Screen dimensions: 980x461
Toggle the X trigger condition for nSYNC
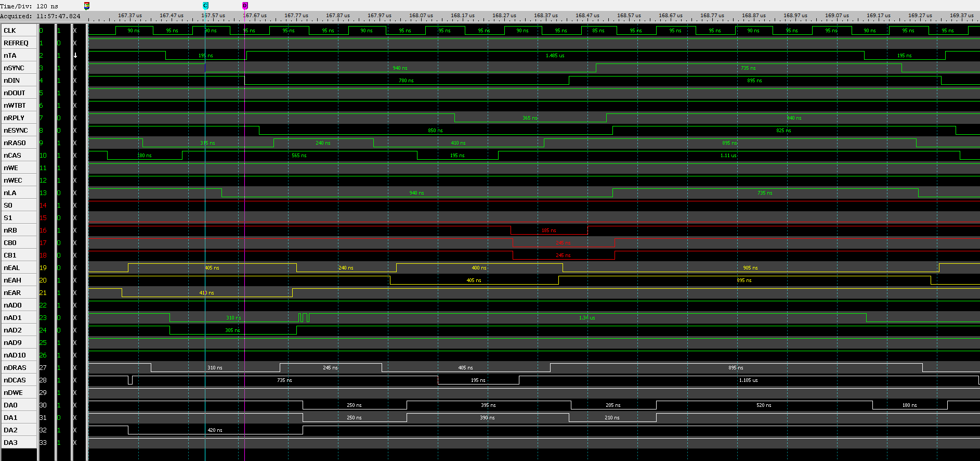pos(75,68)
